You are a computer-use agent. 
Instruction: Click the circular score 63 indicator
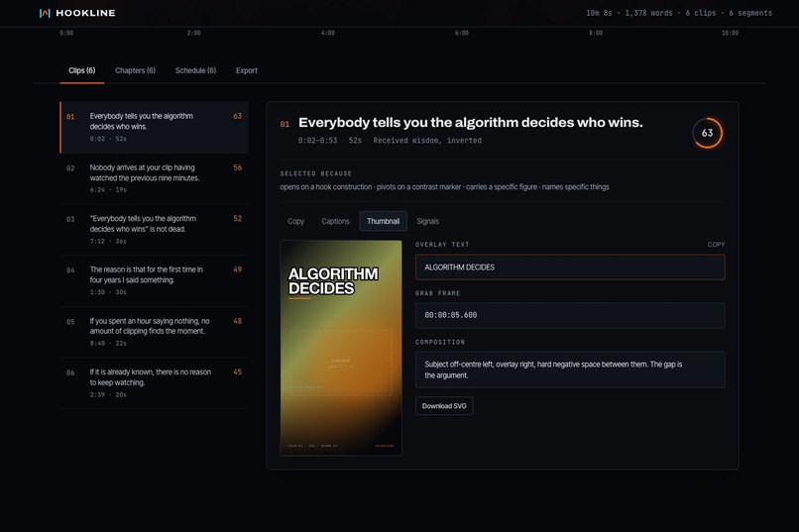[707, 133]
